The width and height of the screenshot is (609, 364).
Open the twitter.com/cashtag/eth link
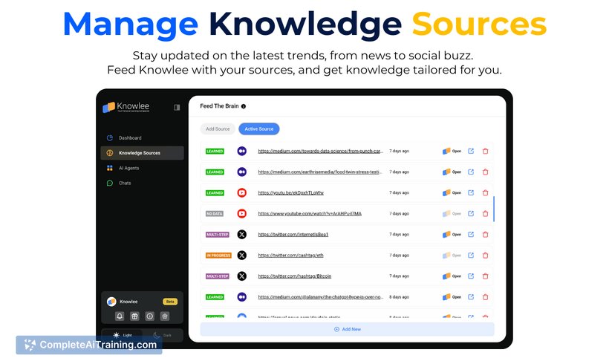tap(290, 256)
